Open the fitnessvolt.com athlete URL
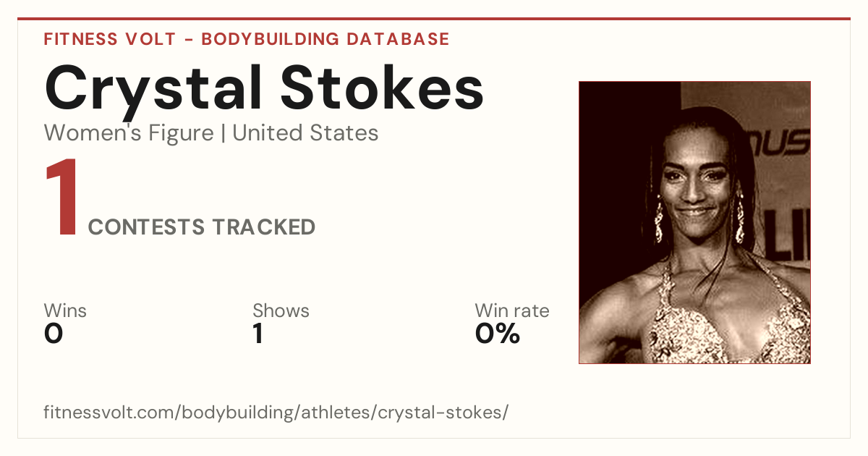The height and width of the screenshot is (456, 868). click(x=276, y=413)
